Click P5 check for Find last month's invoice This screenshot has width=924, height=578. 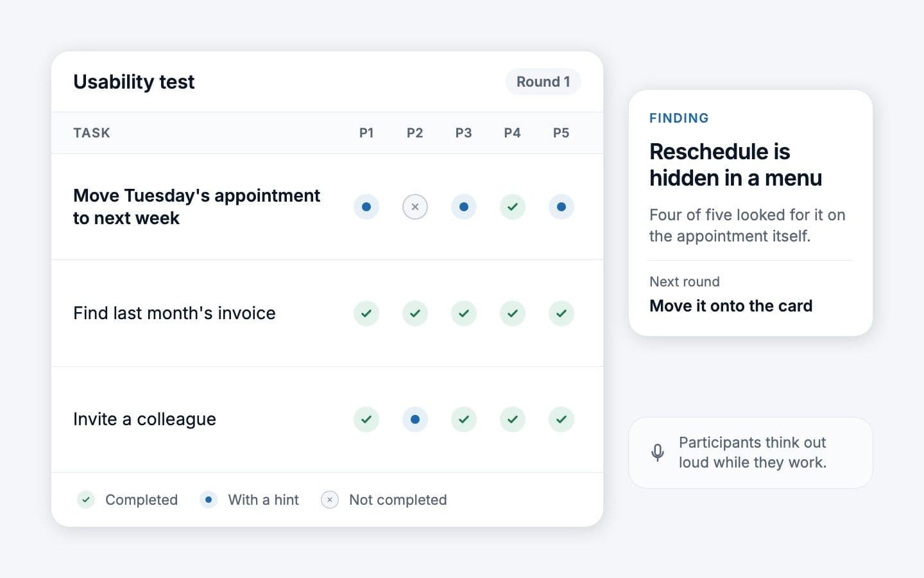[x=561, y=313]
